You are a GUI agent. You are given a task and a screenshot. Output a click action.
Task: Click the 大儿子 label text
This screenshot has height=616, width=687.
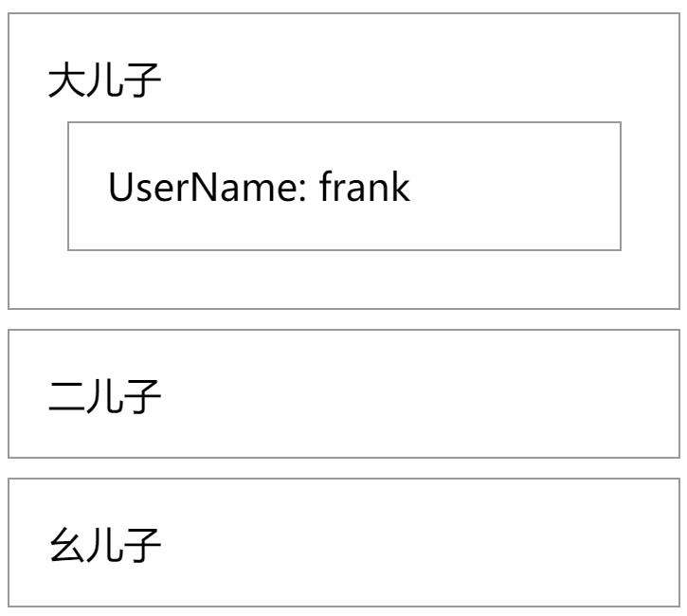(x=104, y=80)
